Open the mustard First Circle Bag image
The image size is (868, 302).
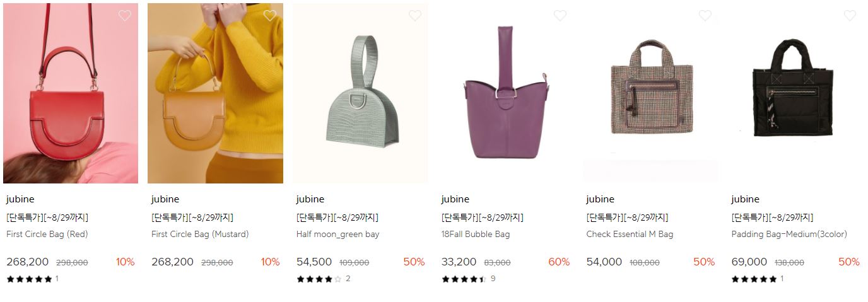click(216, 93)
